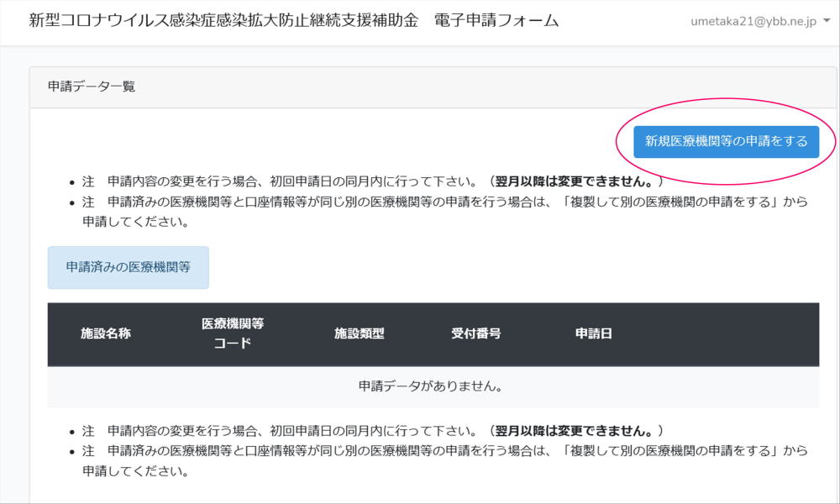This screenshot has width=840, height=504.
Task: Click the caret arrow beside the email address
Action: click(826, 22)
